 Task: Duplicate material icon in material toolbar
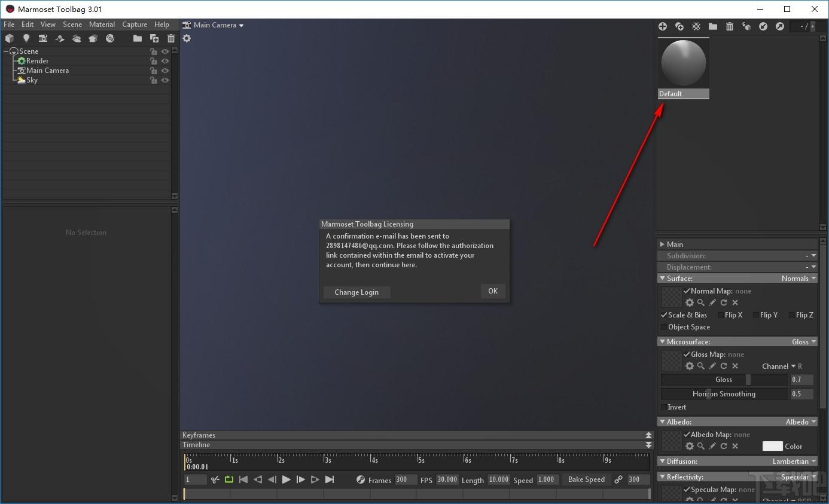point(679,26)
